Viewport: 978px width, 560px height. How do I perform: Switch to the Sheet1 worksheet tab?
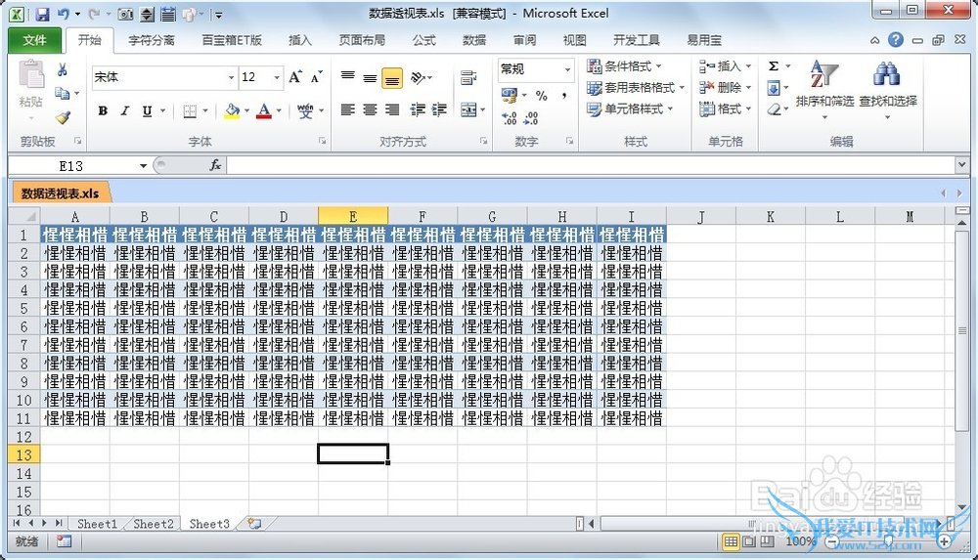pyautogui.click(x=97, y=524)
